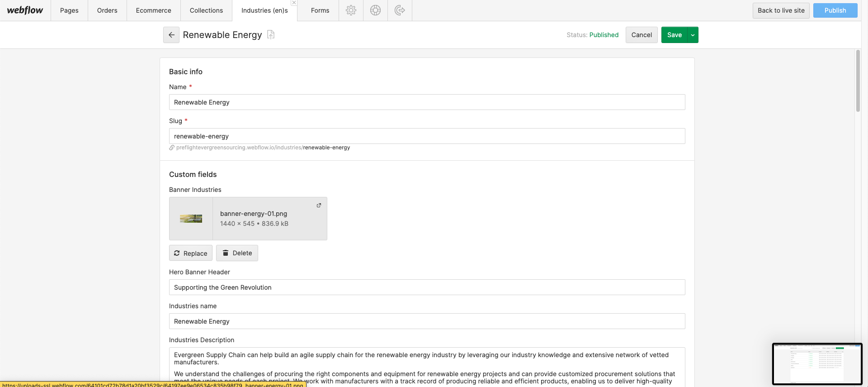This screenshot has height=387, width=868.
Task: Click the page vertical scrollbar
Action: coord(858,81)
